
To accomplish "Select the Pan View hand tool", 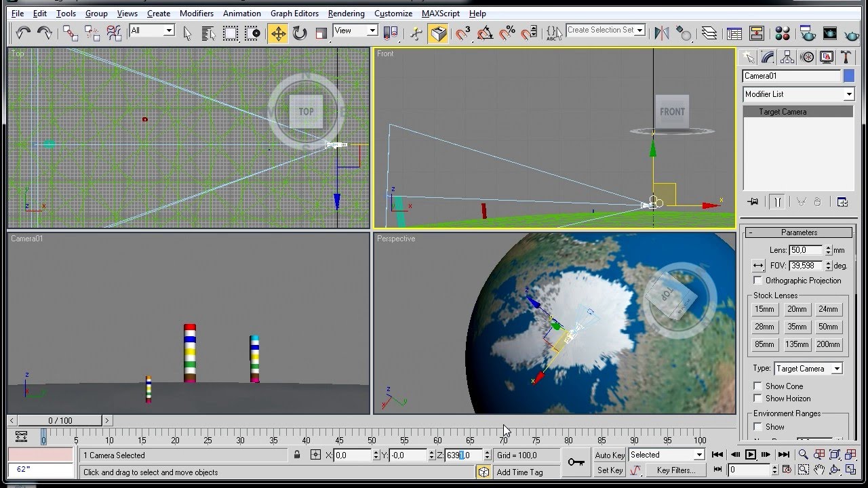I will 819,470.
